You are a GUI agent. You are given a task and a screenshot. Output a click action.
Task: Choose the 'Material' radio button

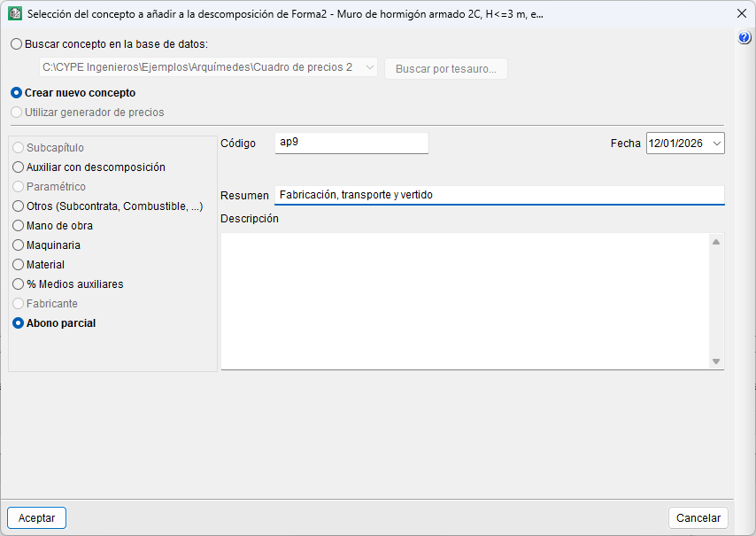tap(19, 264)
